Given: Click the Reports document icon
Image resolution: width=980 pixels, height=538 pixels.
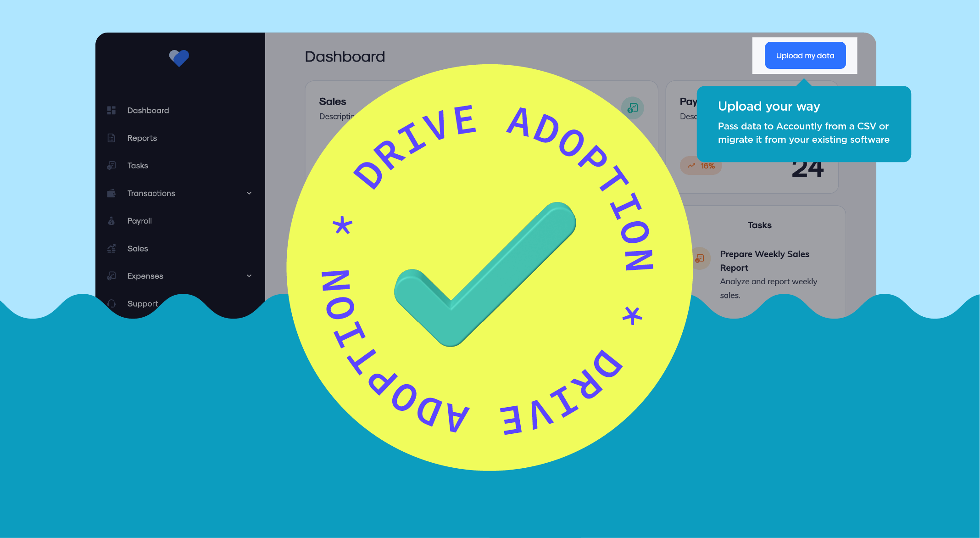Looking at the screenshot, I should tap(111, 138).
